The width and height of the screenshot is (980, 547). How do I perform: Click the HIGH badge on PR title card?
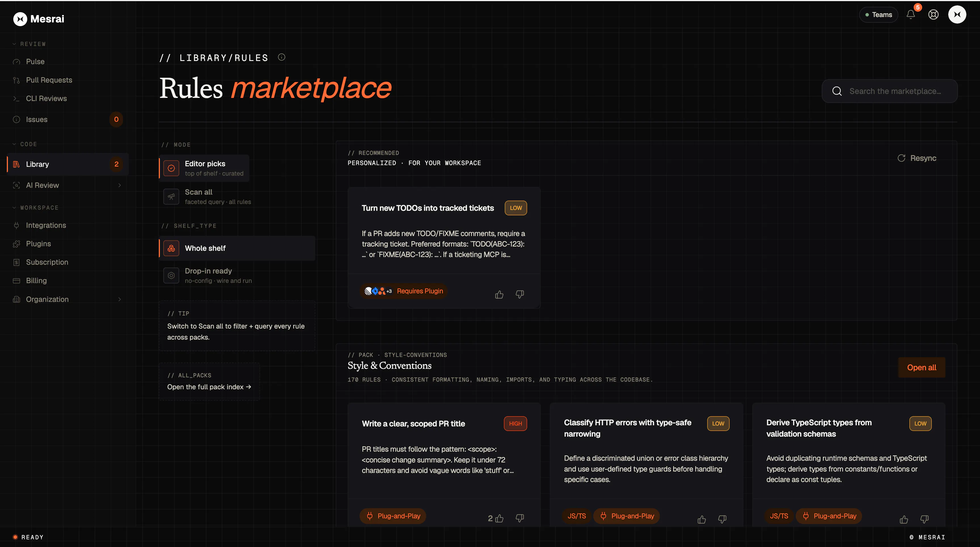click(x=516, y=424)
